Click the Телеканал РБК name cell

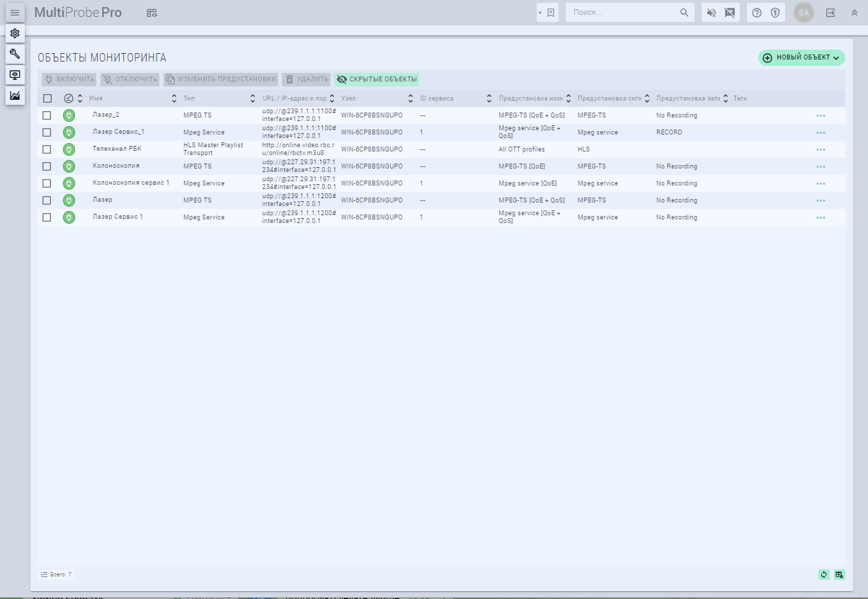point(117,149)
